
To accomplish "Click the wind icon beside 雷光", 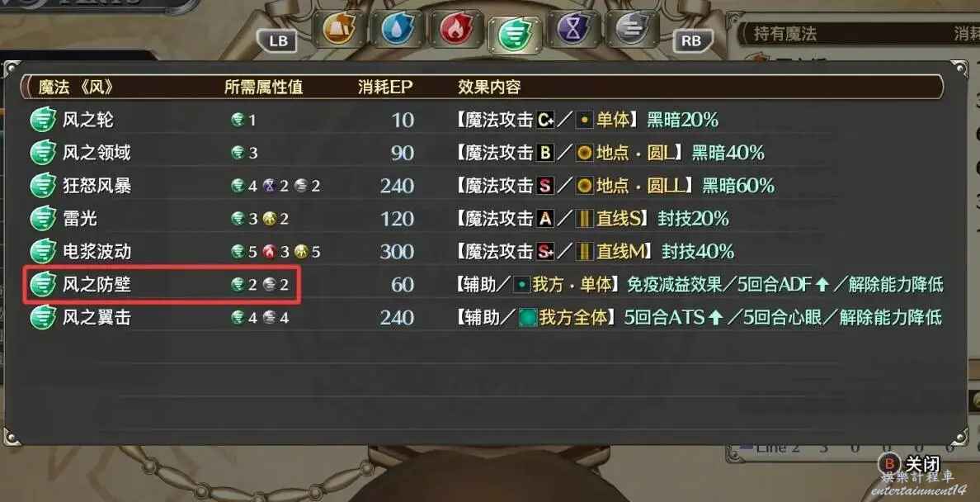I will 43,219.
